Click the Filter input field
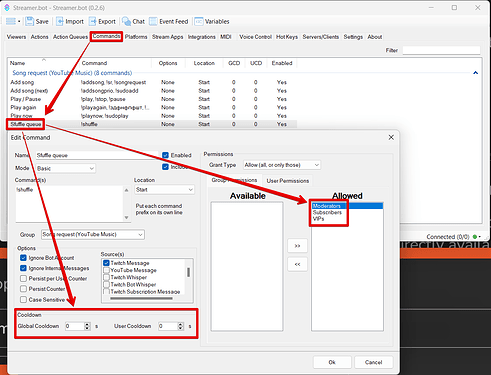The width and height of the screenshot is (491, 375). (441, 50)
